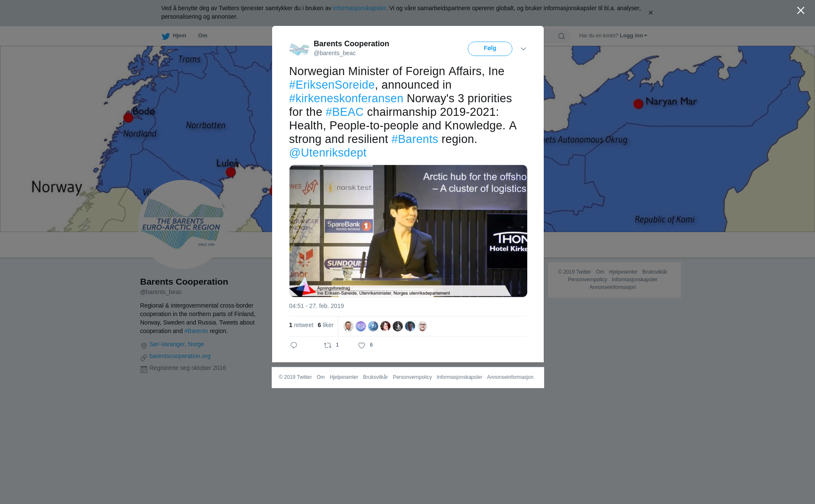Open the Om menu item
815x504 pixels.
click(202, 36)
